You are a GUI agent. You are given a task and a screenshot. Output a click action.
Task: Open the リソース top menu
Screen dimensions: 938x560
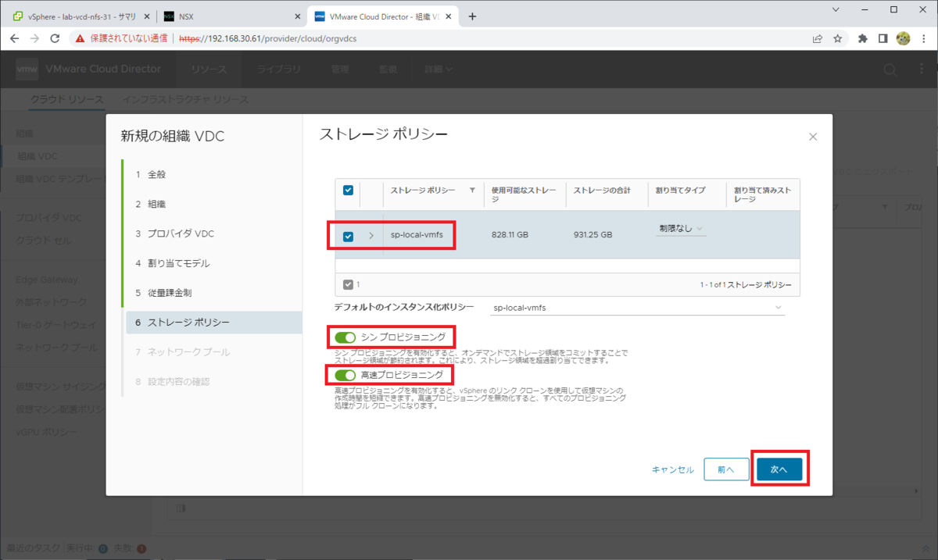point(209,70)
